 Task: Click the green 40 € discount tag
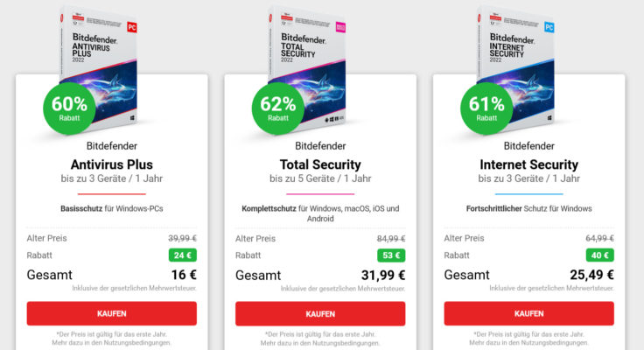(x=600, y=255)
